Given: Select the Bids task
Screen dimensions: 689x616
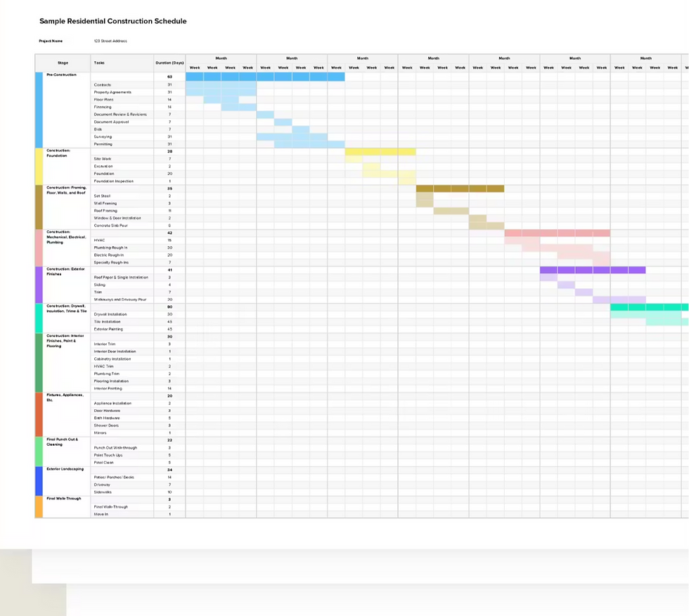Looking at the screenshot, I should (x=98, y=129).
